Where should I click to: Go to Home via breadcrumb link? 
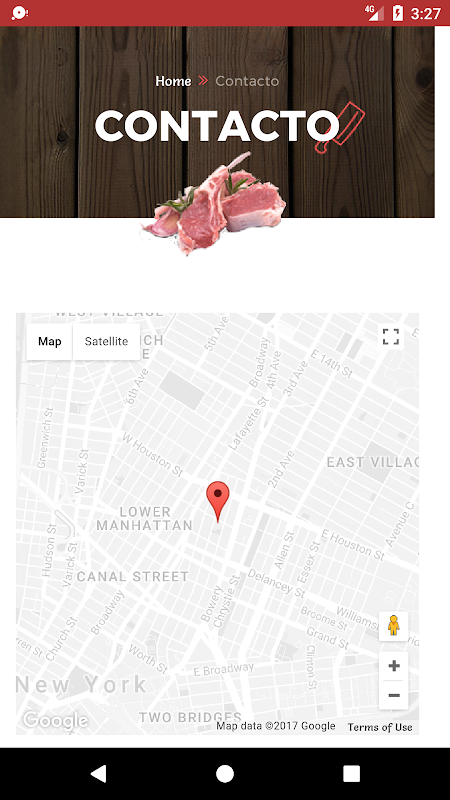coord(173,81)
